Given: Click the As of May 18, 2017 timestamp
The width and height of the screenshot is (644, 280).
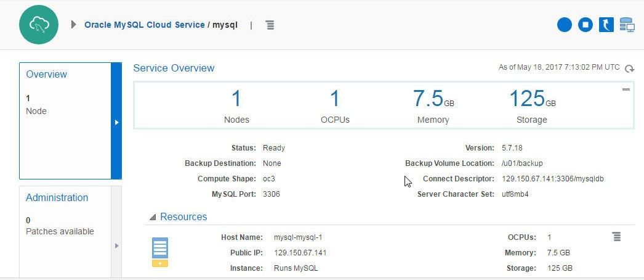Looking at the screenshot, I should click(x=559, y=67).
